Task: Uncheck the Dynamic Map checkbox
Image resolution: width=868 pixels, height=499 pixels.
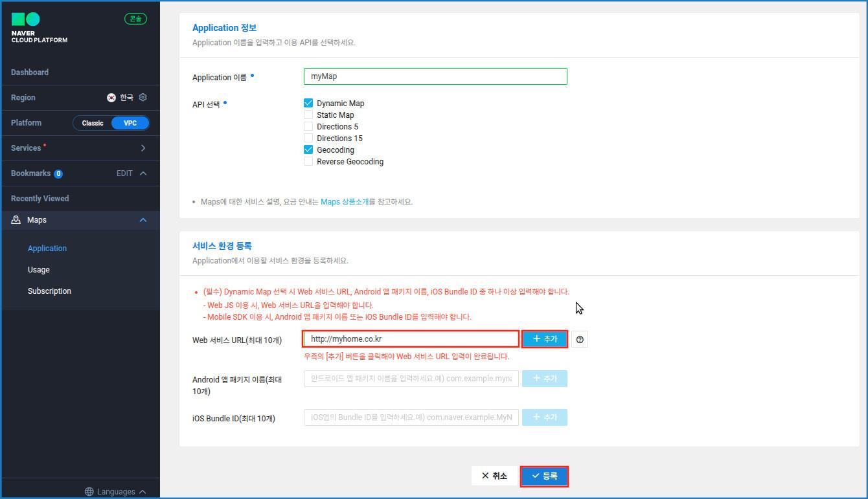Action: click(x=308, y=103)
